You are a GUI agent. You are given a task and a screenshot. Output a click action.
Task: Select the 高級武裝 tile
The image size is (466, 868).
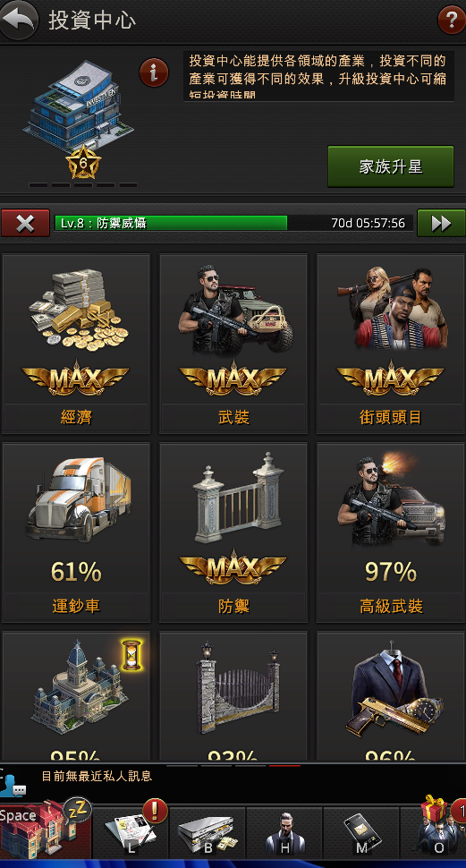point(391,532)
